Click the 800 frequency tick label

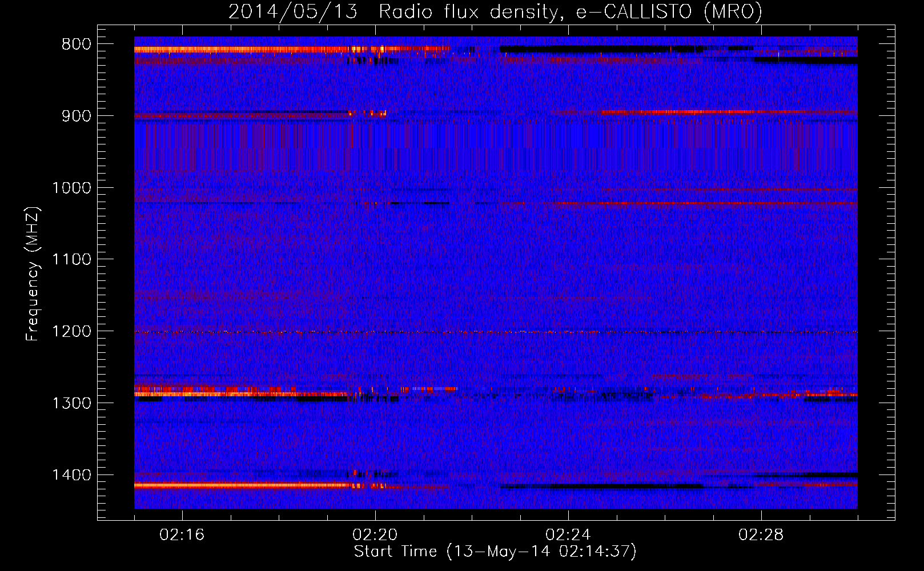76,45
